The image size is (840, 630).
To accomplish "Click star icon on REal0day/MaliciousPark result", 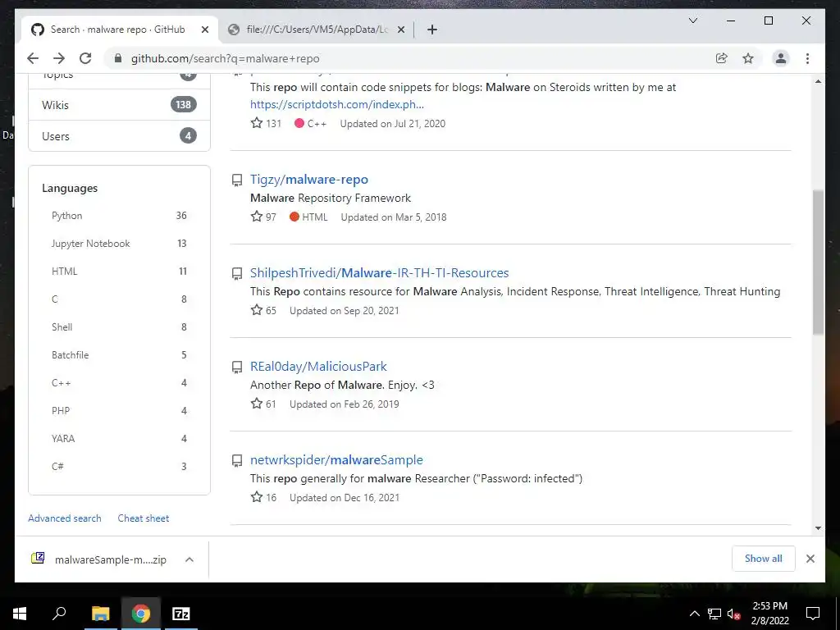I will coord(257,404).
